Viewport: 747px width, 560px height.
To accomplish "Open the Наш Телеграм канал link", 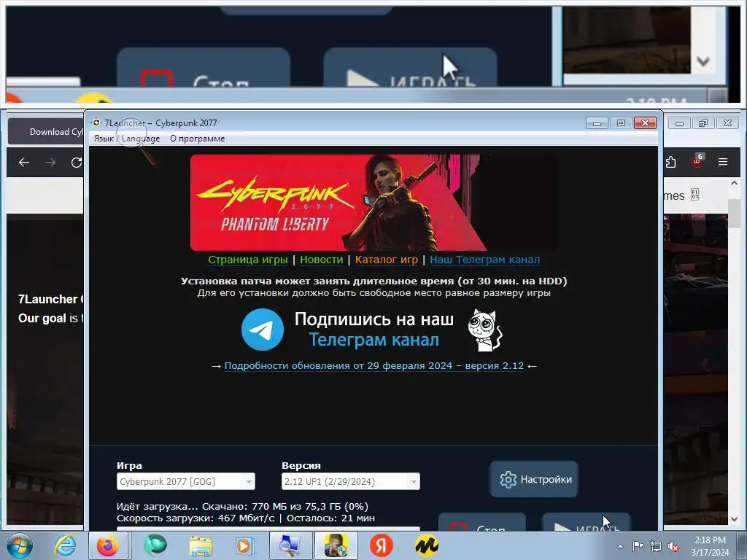I will click(484, 260).
